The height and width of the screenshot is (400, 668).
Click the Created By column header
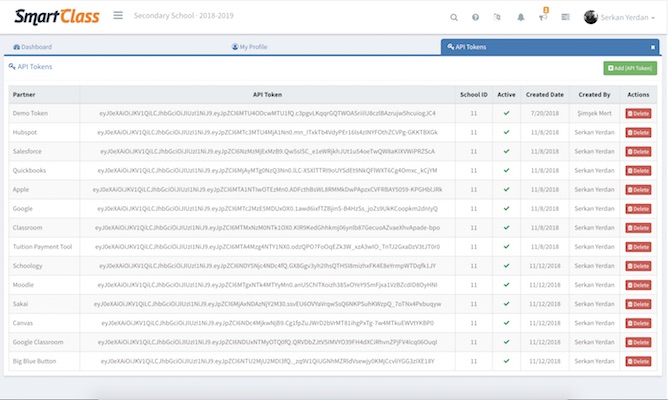594,95
